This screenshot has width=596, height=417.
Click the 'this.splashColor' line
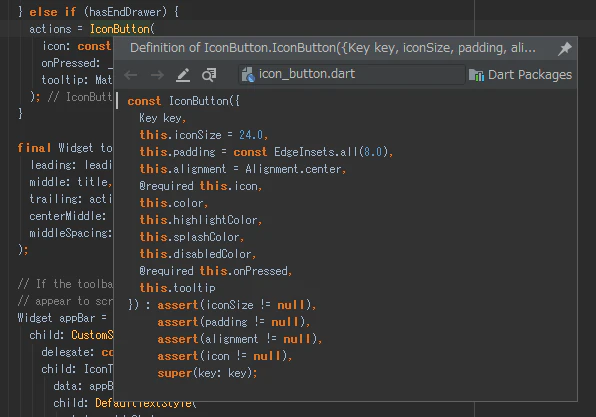coord(192,237)
